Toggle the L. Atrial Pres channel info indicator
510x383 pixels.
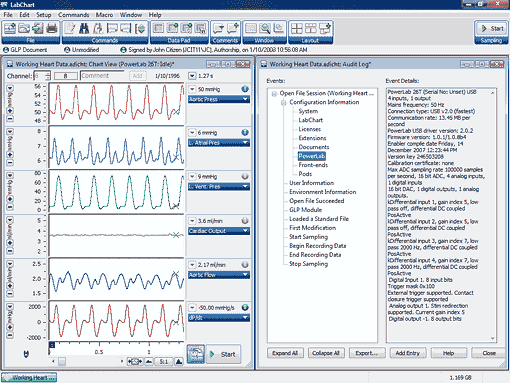point(245,133)
